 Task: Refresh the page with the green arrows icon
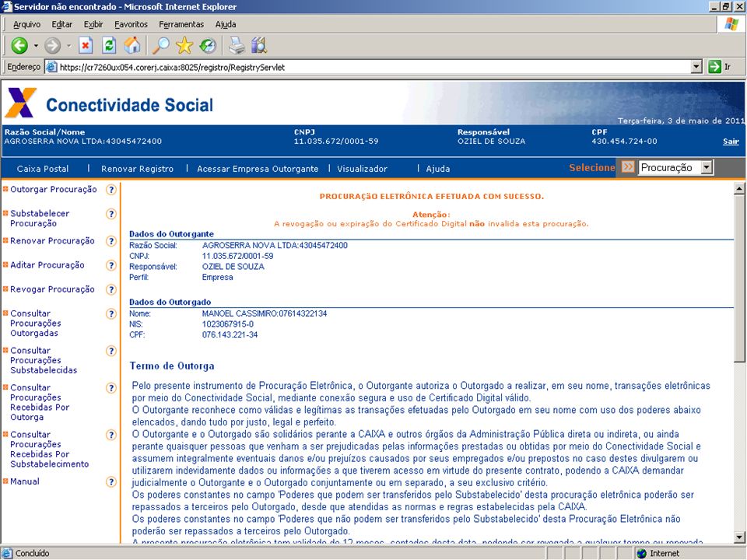click(x=109, y=46)
